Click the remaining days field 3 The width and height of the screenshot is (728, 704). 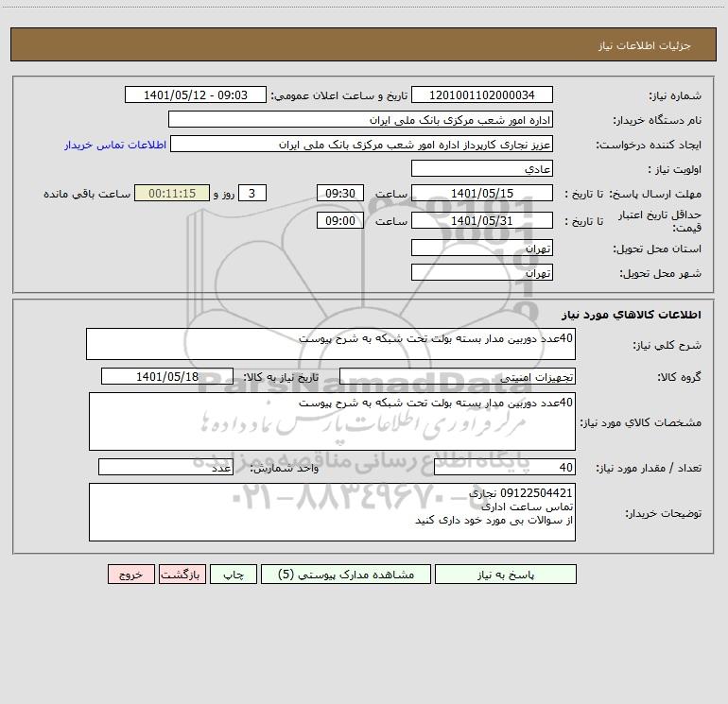(x=252, y=193)
